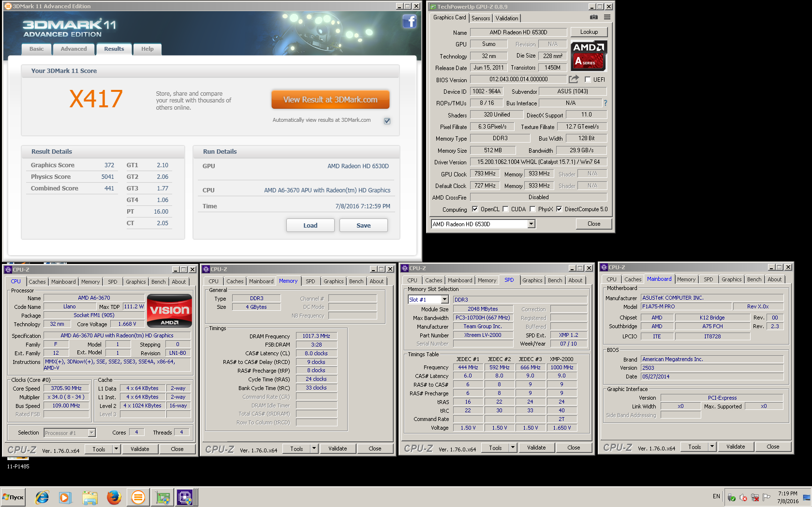Switch to the Validation tab in GPU-Z

pyautogui.click(x=507, y=18)
